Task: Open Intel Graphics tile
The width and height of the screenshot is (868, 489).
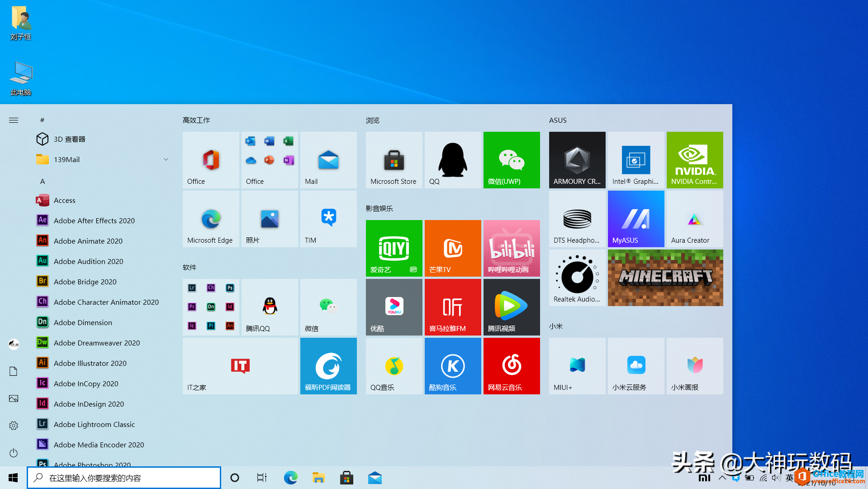Action: [x=636, y=160]
